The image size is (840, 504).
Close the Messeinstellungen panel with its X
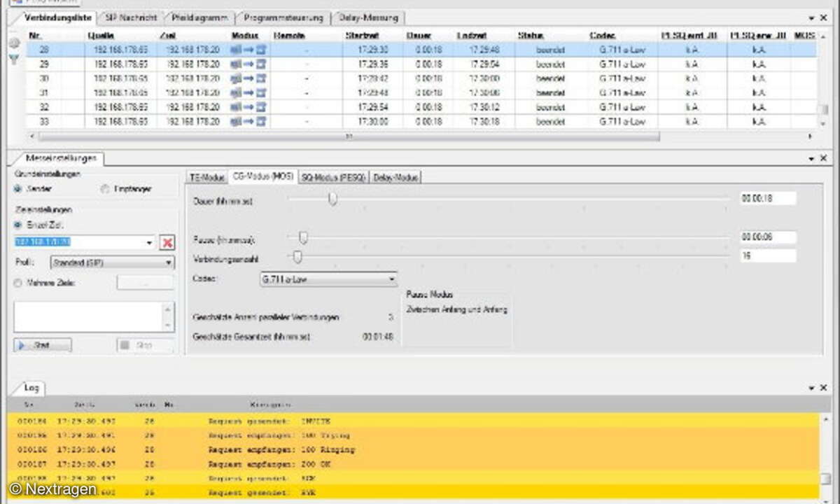click(823, 159)
